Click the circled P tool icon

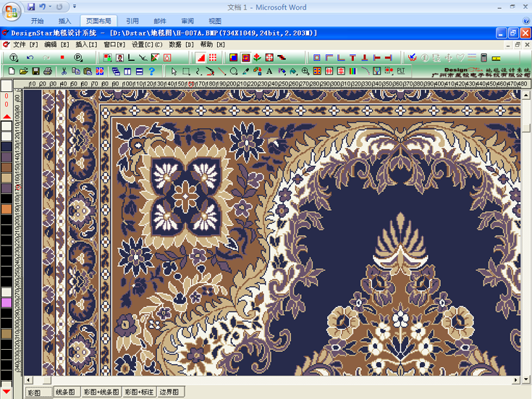78,58
